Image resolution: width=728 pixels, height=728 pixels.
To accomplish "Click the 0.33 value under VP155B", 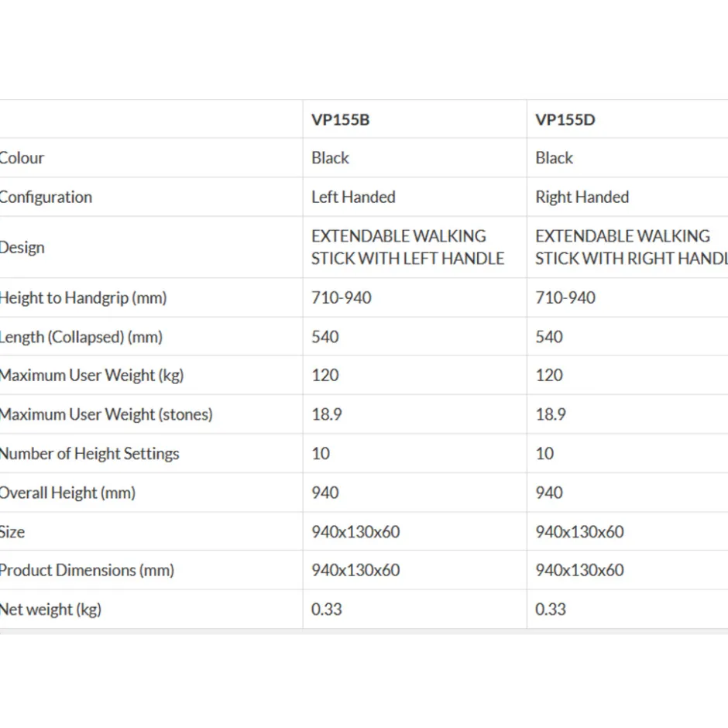I will [x=326, y=610].
